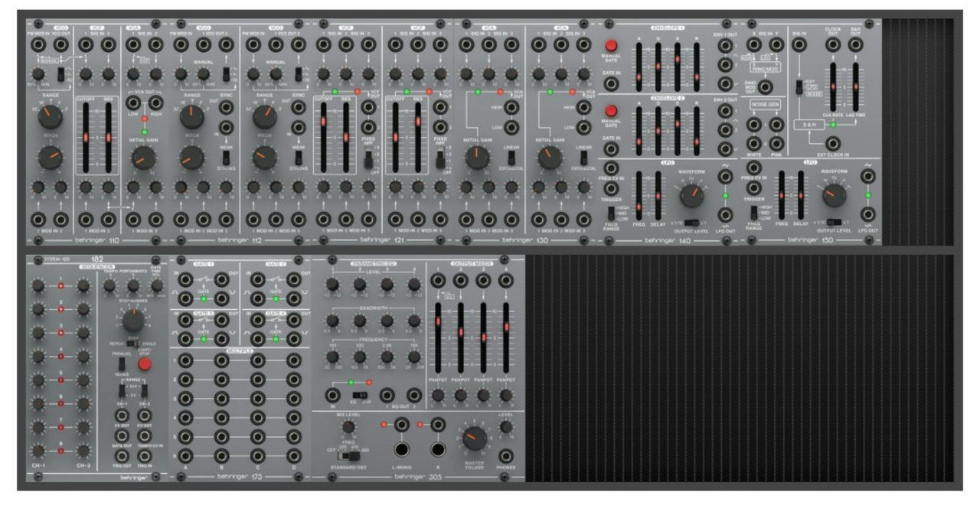Turn INITIAL GAIN knob on right VCA of 130
980x505 pixels.
click(548, 158)
